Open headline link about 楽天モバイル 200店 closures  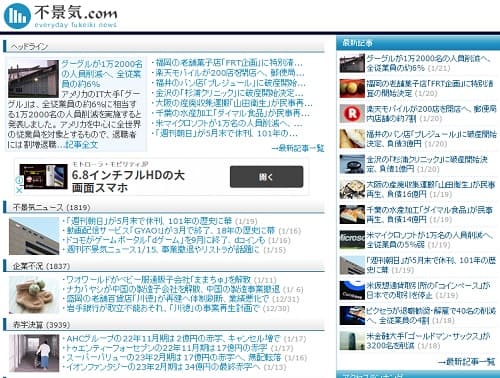pyautogui.click(x=230, y=73)
